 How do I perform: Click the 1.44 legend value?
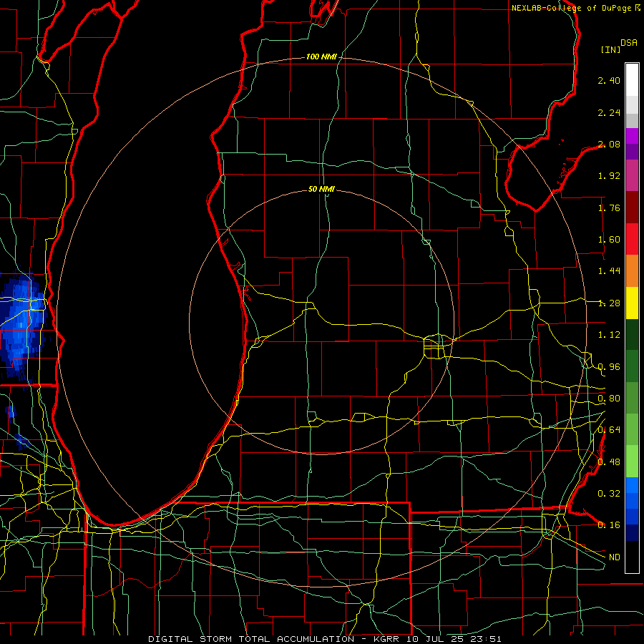[609, 270]
